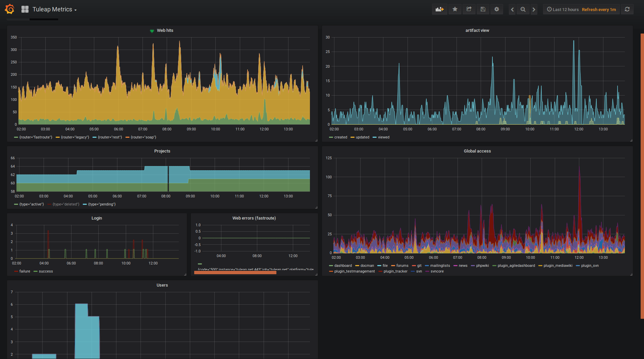Change the Refresh every 1m interval
Screen dimensions: 644x359
(599, 9)
